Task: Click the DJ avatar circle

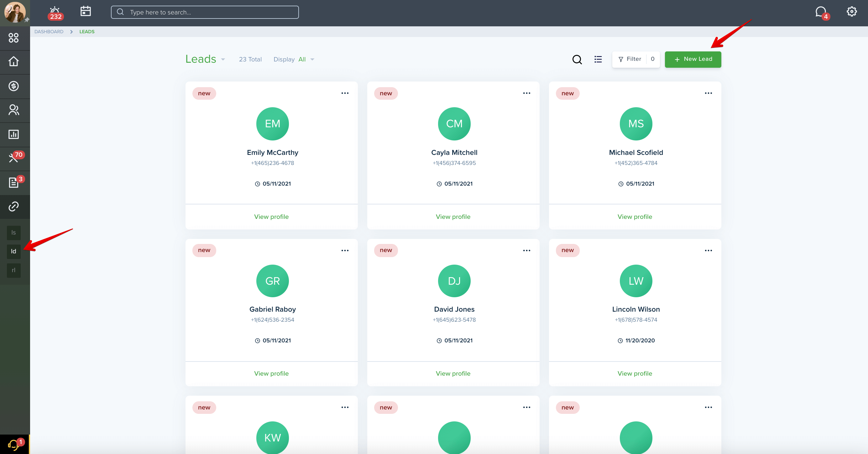Action: 454,281
